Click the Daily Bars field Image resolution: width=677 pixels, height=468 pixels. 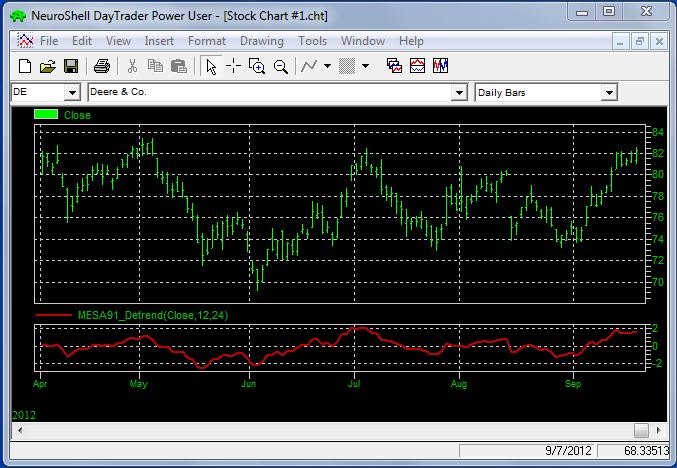538,92
